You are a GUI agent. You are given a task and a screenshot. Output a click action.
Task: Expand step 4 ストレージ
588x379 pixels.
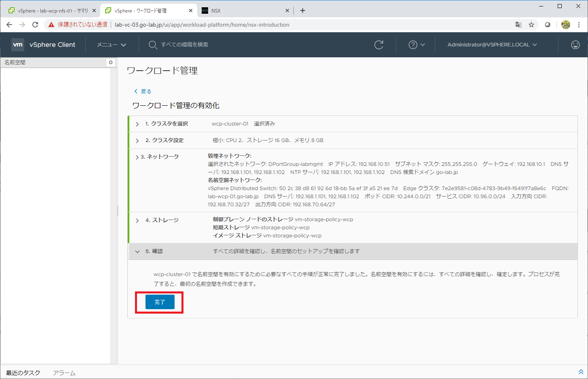(x=137, y=220)
